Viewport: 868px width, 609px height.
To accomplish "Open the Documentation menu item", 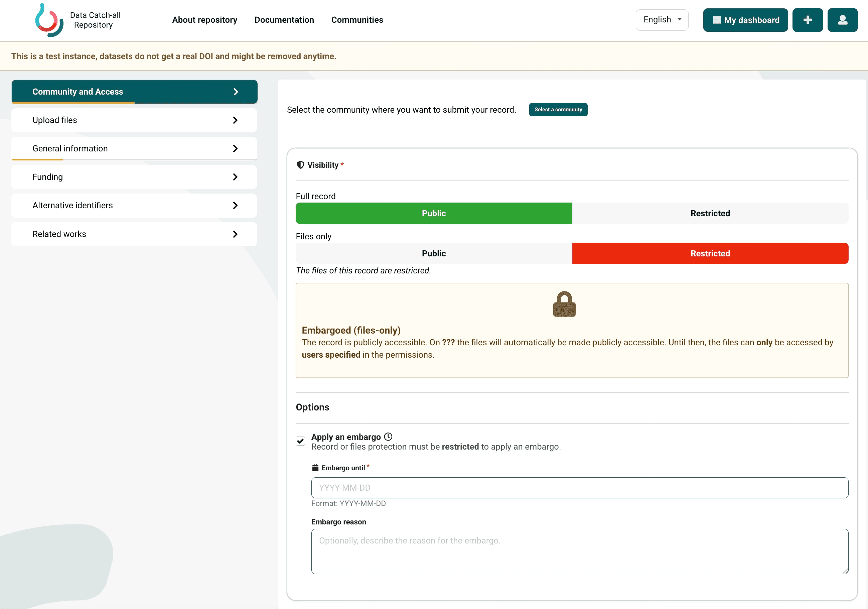I will (284, 20).
